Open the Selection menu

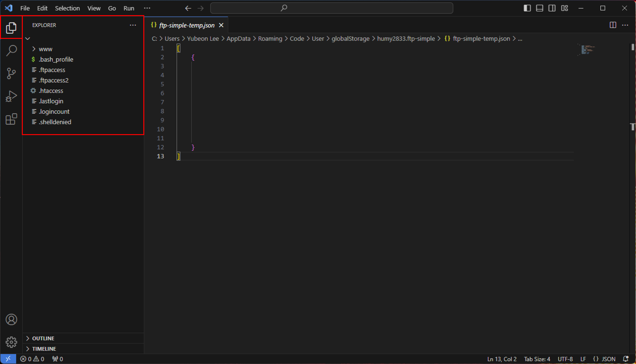click(x=67, y=8)
